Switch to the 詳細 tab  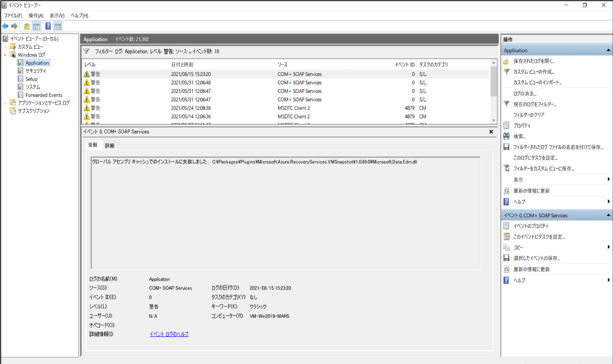point(110,146)
